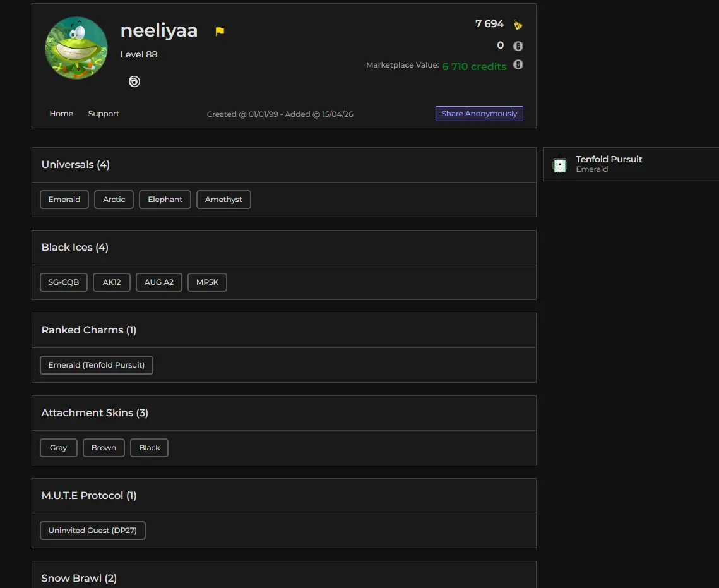Click the yellow flag icon beside neeliyaa
Screen dimensions: 719x588
[x=220, y=32]
